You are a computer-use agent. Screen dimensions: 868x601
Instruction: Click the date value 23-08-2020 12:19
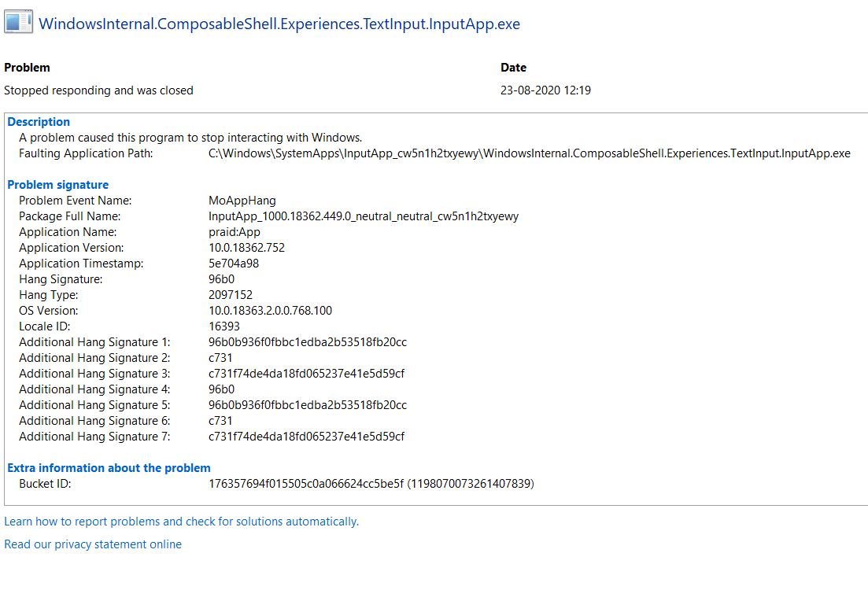click(546, 90)
